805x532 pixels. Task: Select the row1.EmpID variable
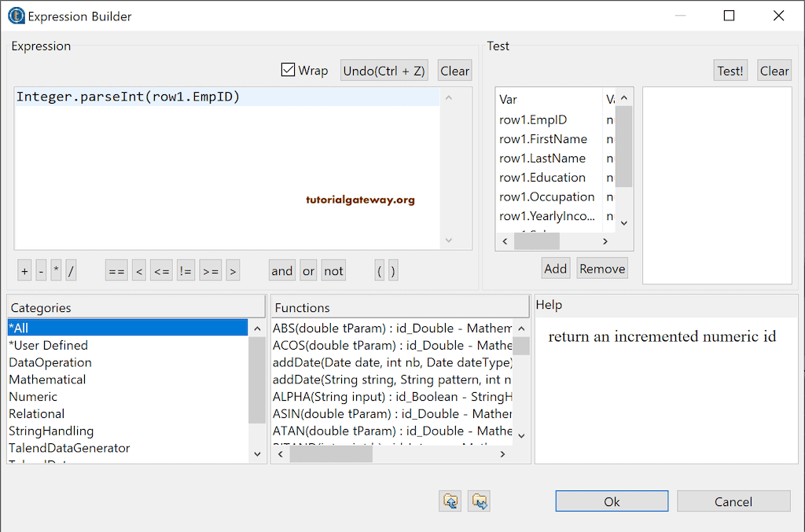tap(533, 119)
